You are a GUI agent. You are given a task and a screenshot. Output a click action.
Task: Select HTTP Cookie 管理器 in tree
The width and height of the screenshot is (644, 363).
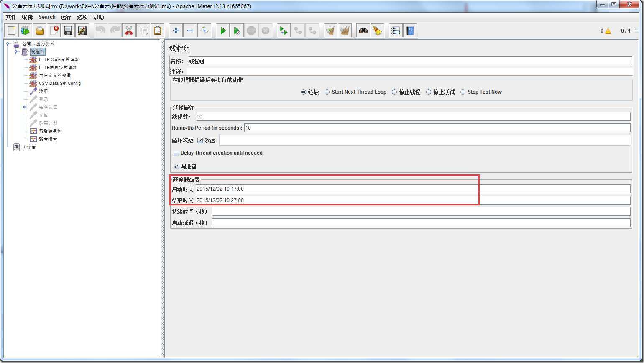pos(59,60)
